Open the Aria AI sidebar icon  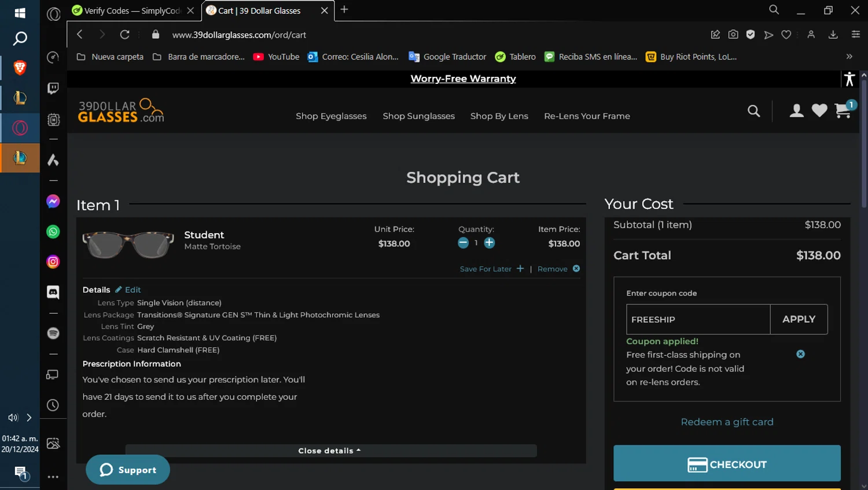53,160
